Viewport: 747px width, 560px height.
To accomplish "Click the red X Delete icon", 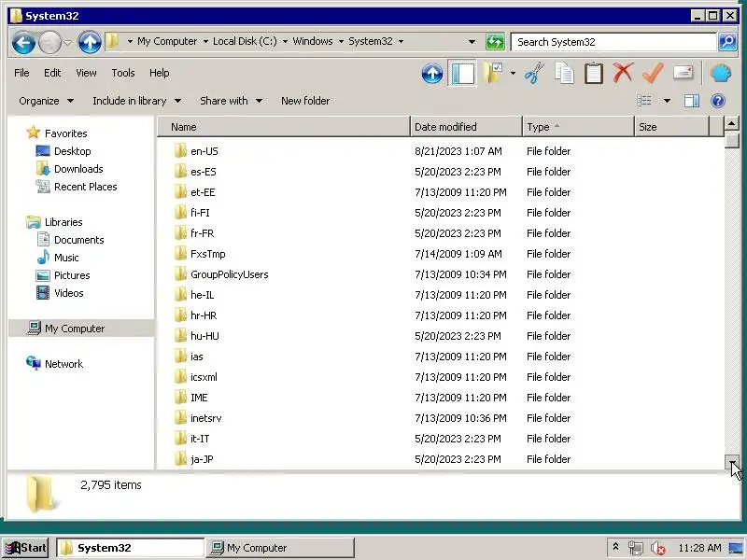I will [623, 73].
